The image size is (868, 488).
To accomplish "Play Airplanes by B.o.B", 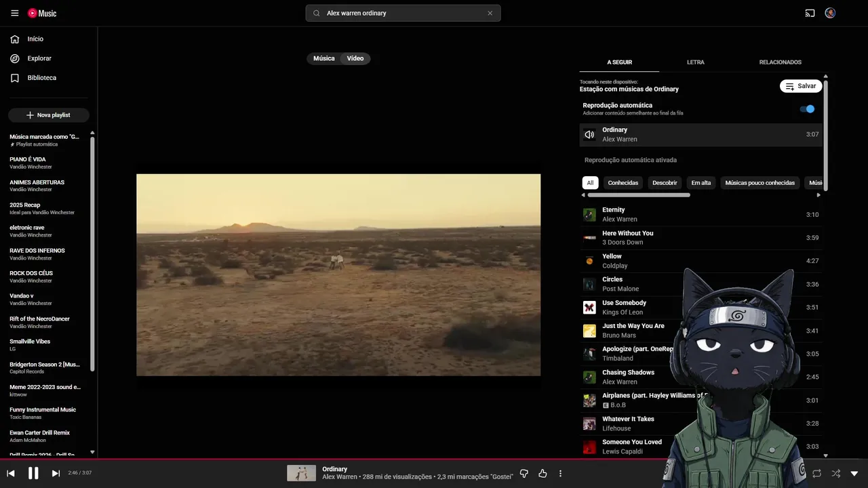I will [701, 400].
